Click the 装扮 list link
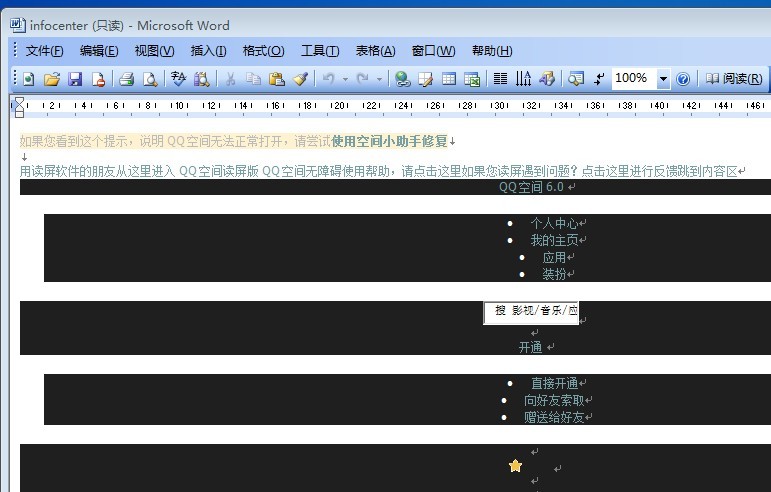This screenshot has width=771, height=492. point(554,274)
